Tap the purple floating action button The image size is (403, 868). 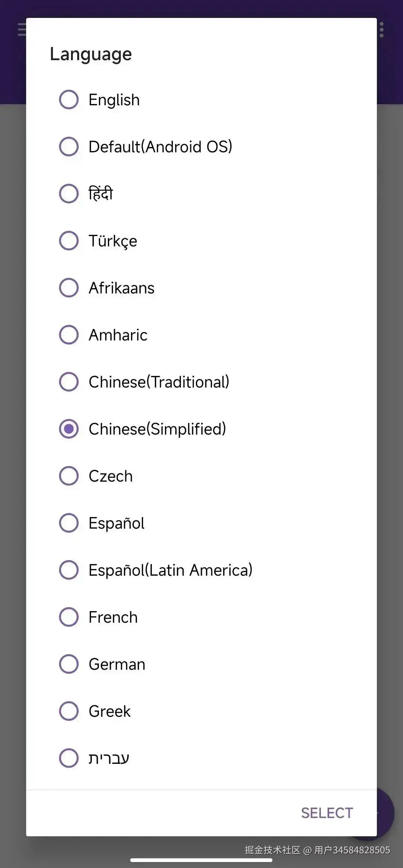(385, 813)
